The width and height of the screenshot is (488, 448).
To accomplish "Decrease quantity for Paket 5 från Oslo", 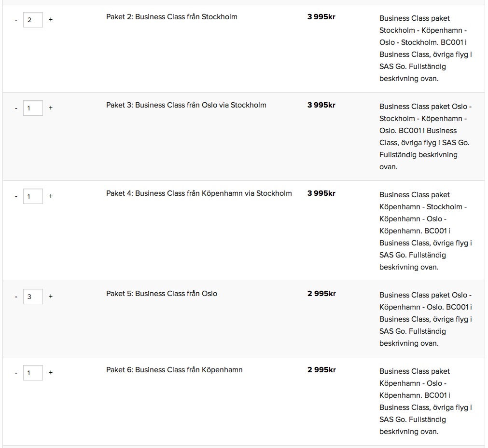I will click(16, 297).
